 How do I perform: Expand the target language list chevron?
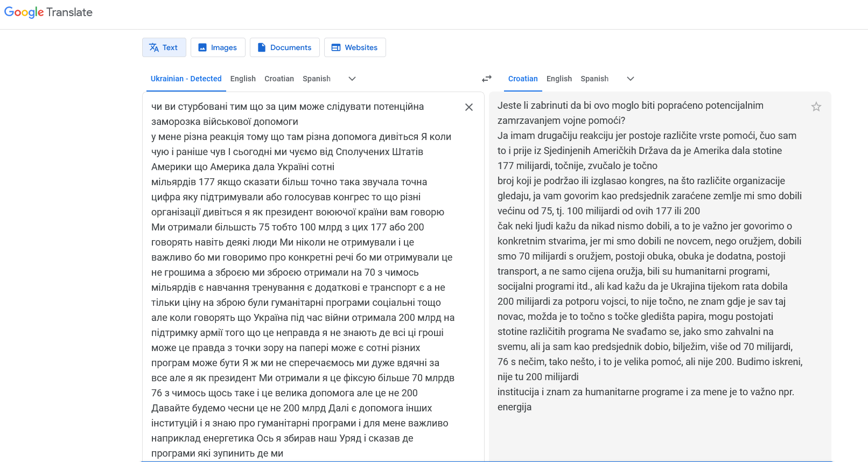click(631, 79)
